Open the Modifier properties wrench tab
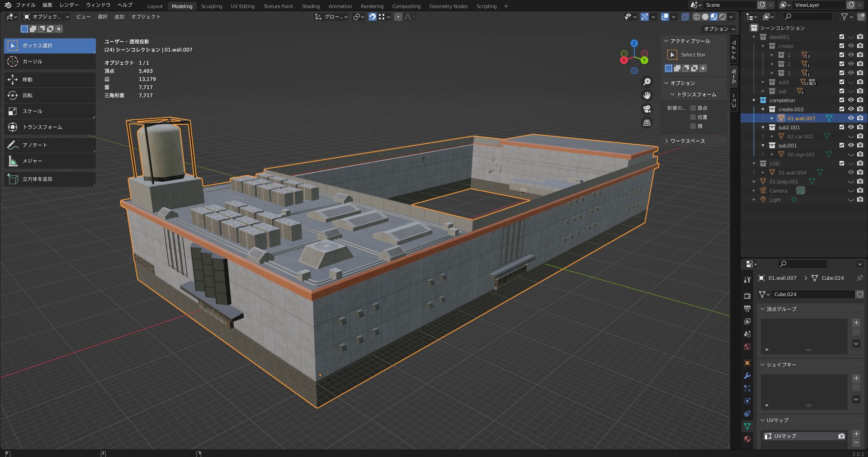The width and height of the screenshot is (868, 457). coord(747,376)
